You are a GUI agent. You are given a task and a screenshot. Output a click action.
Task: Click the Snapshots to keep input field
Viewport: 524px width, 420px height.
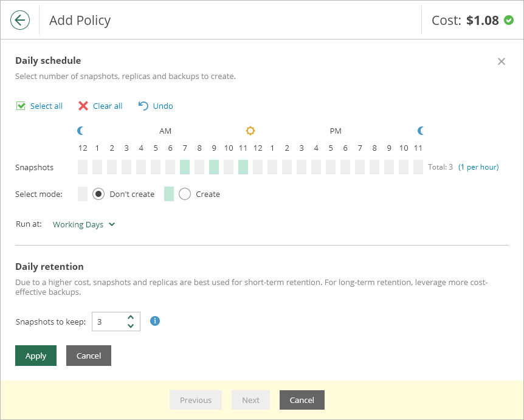[x=116, y=322]
